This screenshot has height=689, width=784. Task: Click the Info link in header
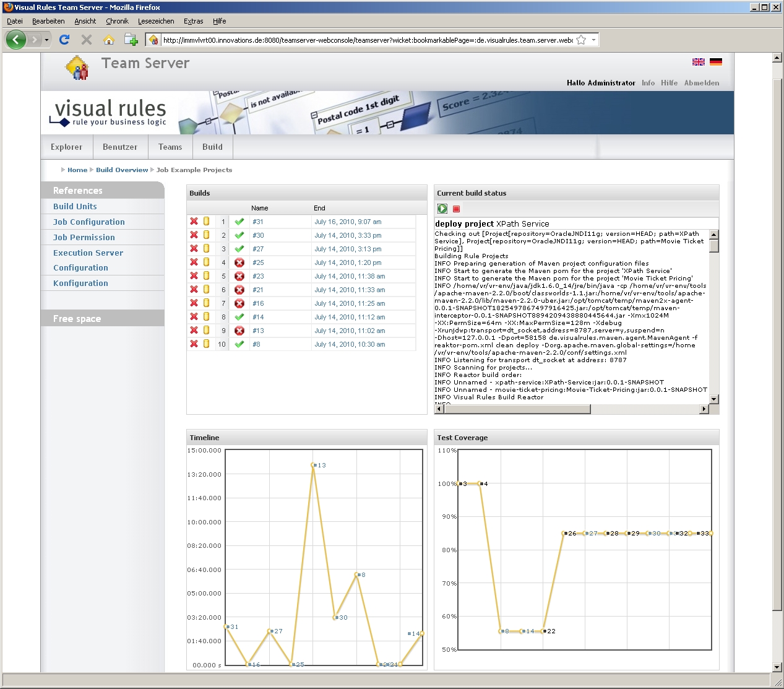click(x=648, y=83)
